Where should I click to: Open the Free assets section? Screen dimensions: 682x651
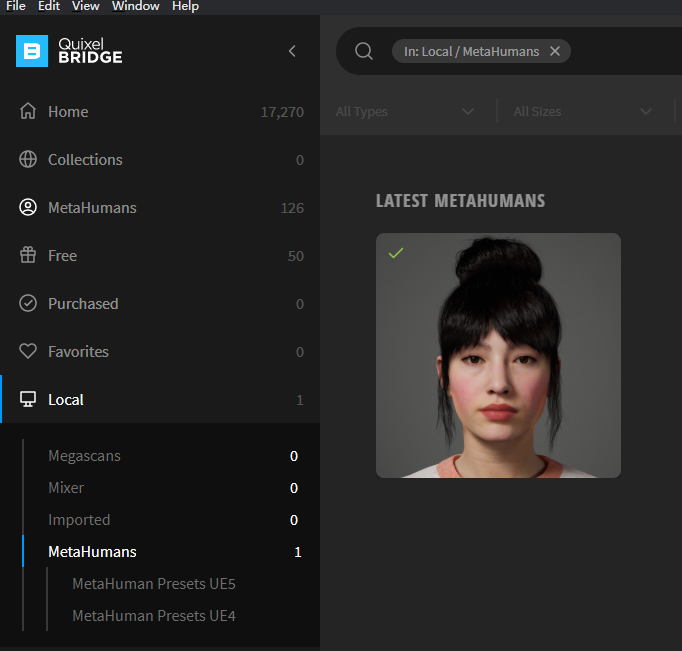point(160,256)
